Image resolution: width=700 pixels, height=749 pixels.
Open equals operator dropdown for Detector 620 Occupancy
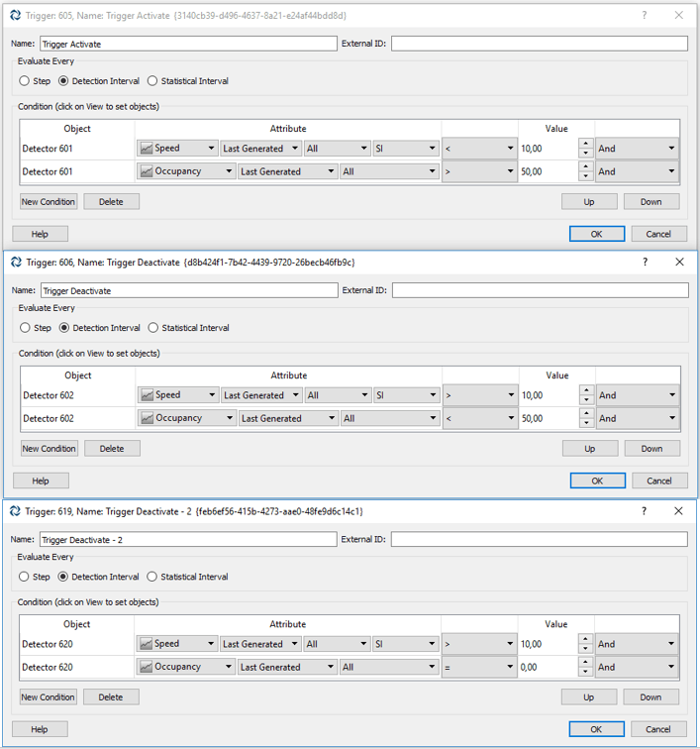(479, 667)
